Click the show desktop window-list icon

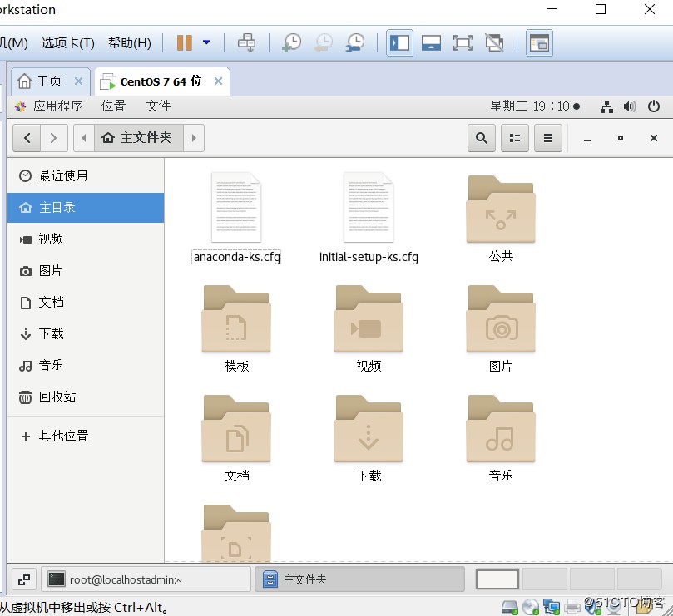[24, 580]
